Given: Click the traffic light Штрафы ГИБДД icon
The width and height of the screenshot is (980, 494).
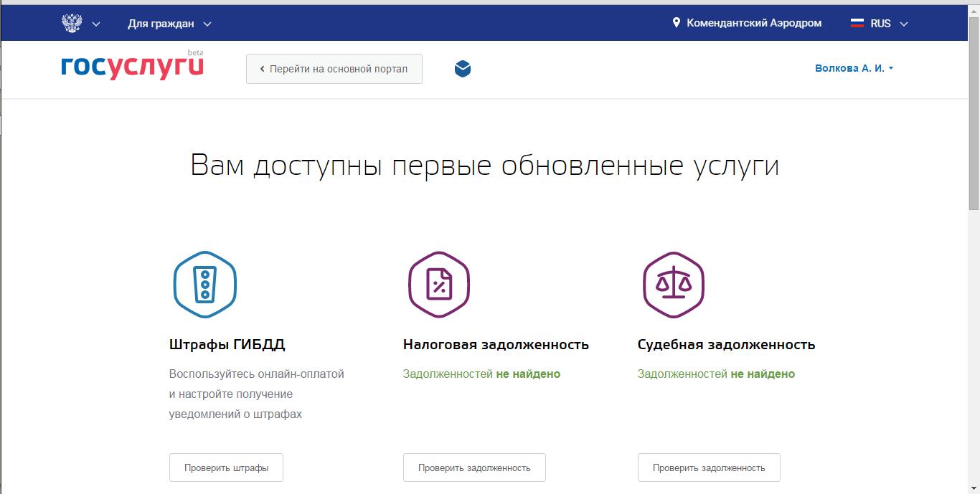Looking at the screenshot, I should (x=204, y=285).
